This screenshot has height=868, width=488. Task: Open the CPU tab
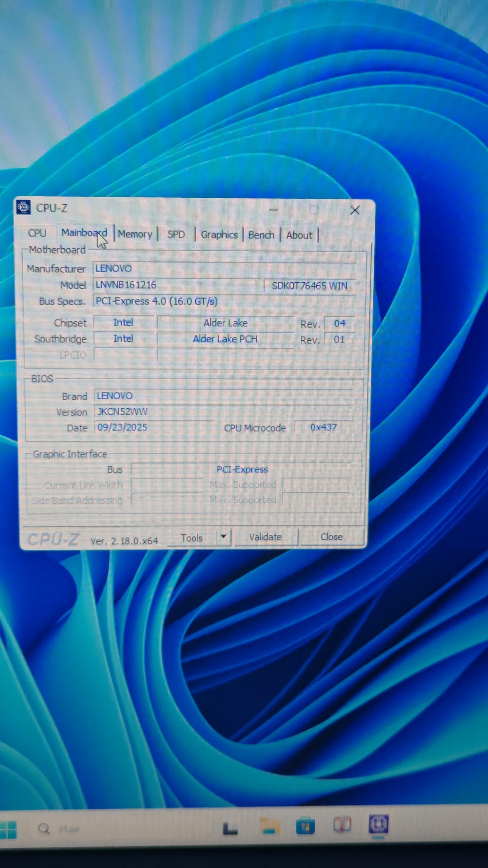pos(37,233)
